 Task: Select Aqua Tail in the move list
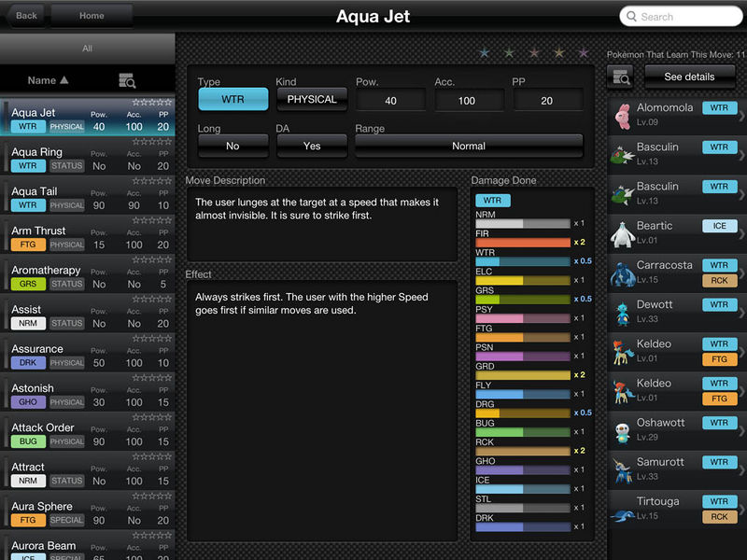(87, 198)
